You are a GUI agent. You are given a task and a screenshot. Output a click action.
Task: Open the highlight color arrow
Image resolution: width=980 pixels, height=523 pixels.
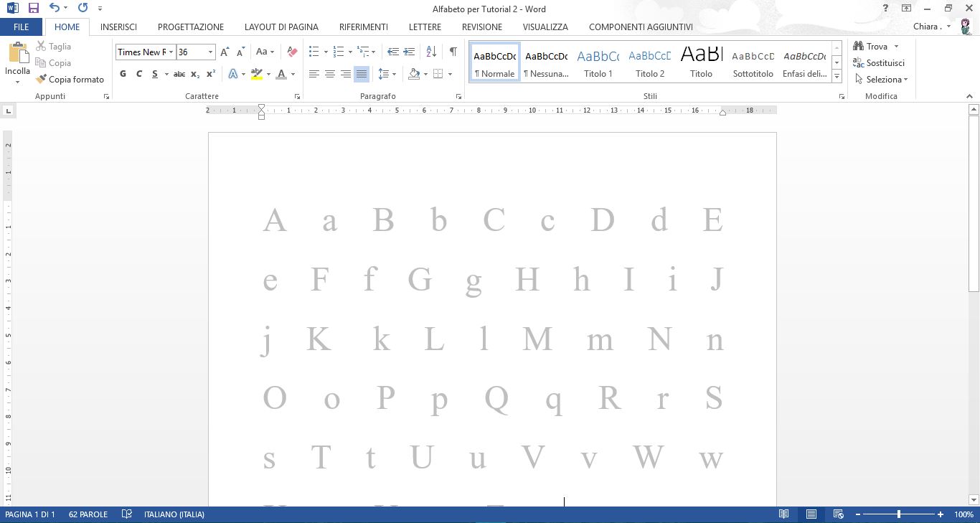(x=268, y=74)
